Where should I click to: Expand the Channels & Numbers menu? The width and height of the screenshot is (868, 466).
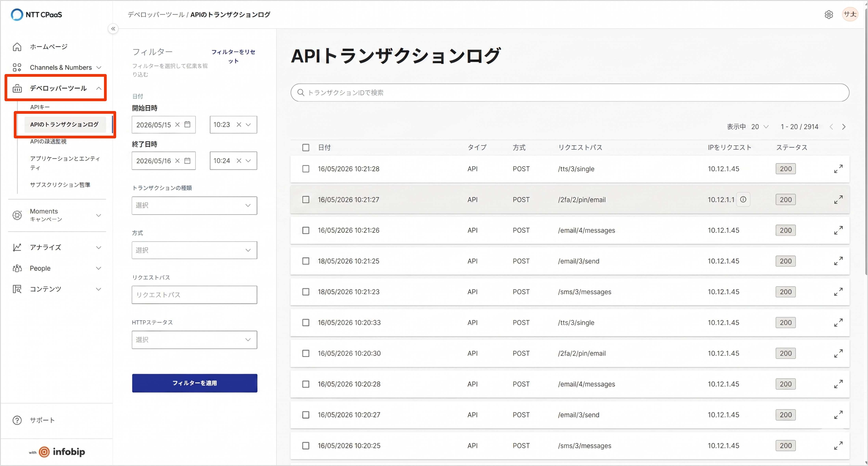[x=99, y=67]
